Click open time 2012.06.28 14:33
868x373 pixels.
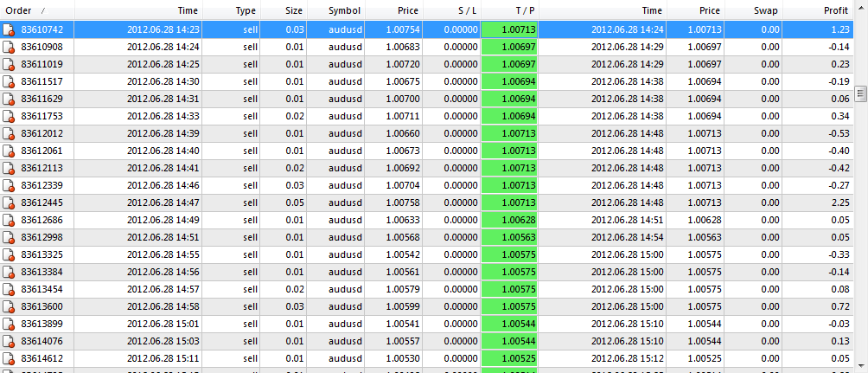click(163, 116)
